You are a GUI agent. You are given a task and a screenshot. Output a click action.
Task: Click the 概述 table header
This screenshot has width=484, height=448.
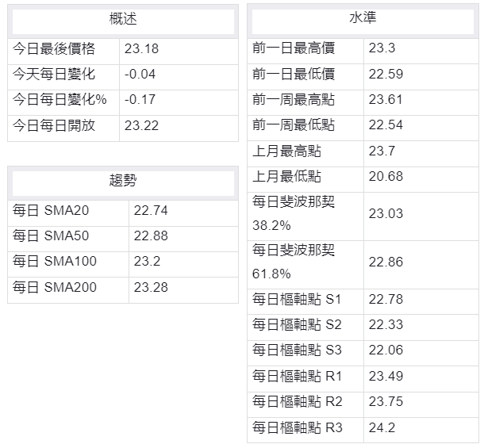click(x=123, y=19)
